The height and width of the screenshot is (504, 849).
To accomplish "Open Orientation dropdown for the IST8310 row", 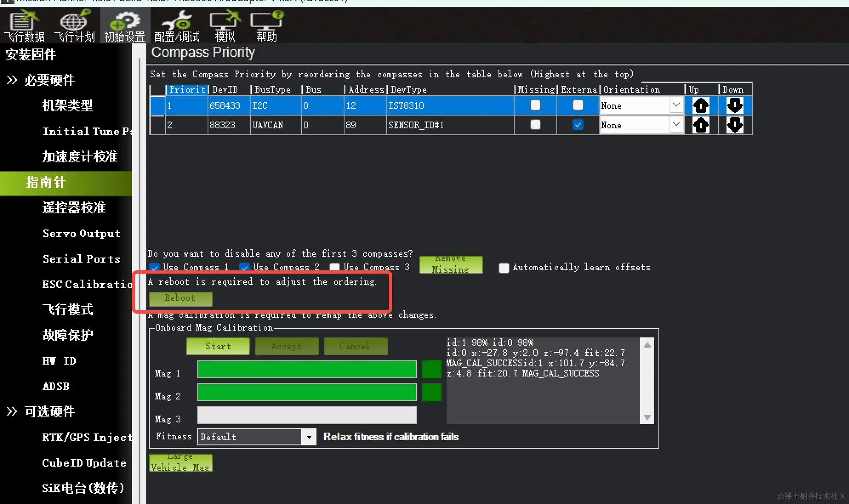I will (676, 105).
